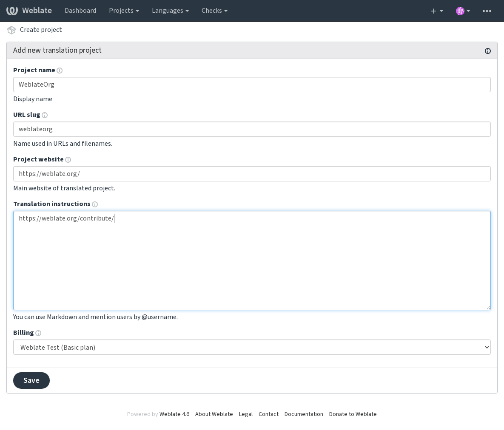Click the Project name label
Screen dimensions: 504x430
click(34, 70)
